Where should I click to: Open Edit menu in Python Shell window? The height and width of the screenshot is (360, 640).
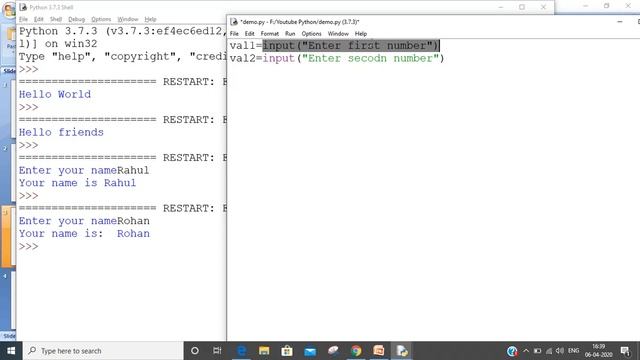point(39,19)
